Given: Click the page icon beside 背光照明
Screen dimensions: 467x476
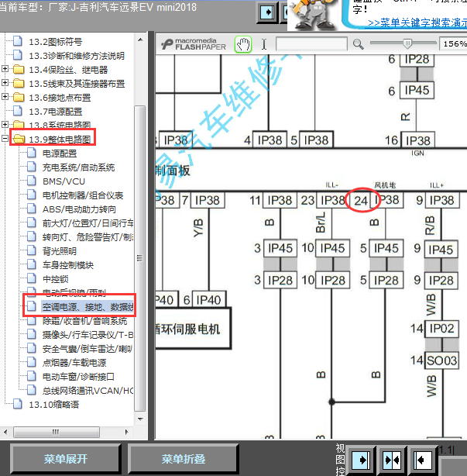Looking at the screenshot, I should 32,250.
